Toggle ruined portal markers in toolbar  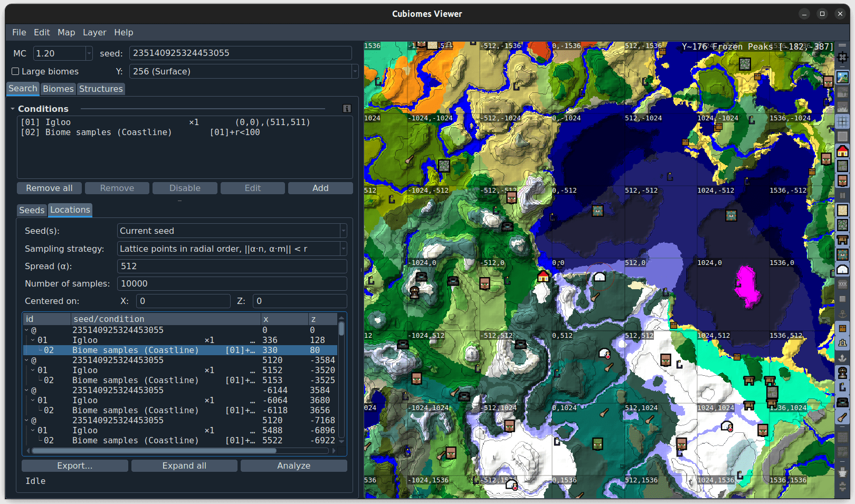[842, 387]
